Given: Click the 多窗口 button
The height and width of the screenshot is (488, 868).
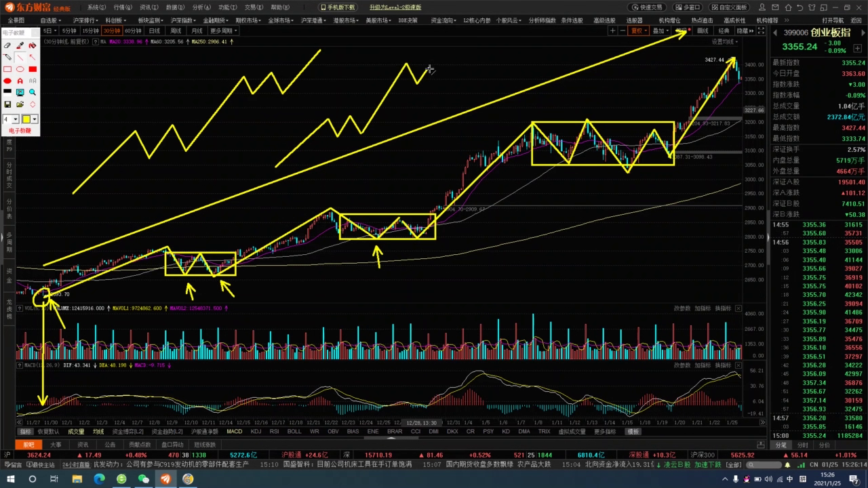Looking at the screenshot, I should pyautogui.click(x=690, y=7).
